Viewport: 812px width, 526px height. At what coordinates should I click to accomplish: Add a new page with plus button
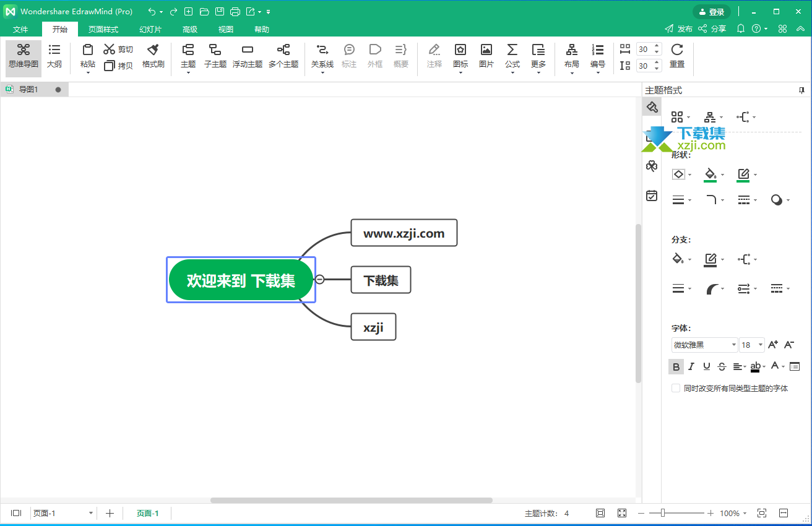click(x=110, y=513)
